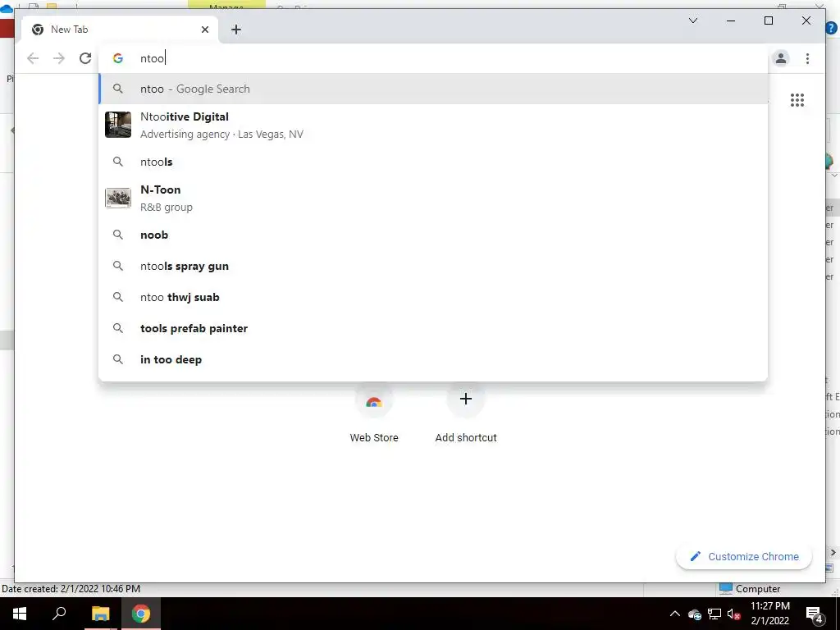Choose the Ntooitive Digital suggestion
The width and height of the screenshot is (840, 630).
click(433, 125)
